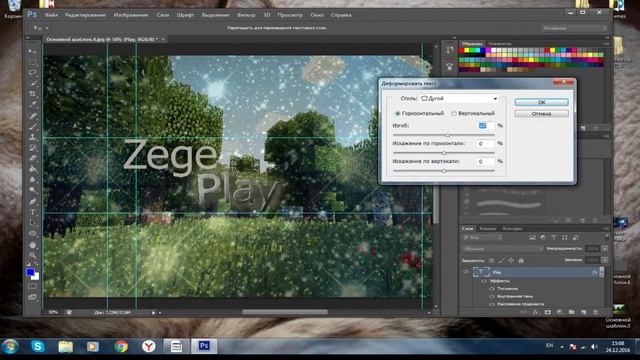Image resolution: width=640 pixels, height=360 pixels.
Task: Select the Crop tool
Action: 32,94
